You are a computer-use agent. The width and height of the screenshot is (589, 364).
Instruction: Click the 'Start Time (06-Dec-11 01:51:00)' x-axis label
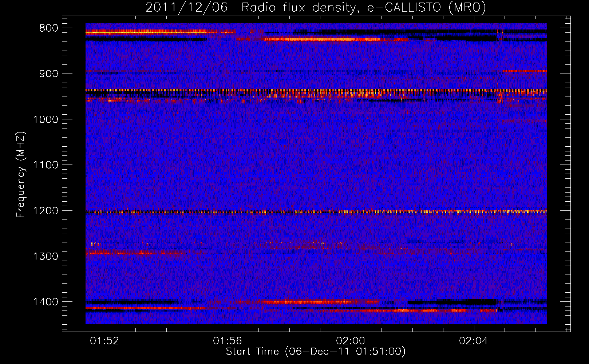click(x=316, y=352)
